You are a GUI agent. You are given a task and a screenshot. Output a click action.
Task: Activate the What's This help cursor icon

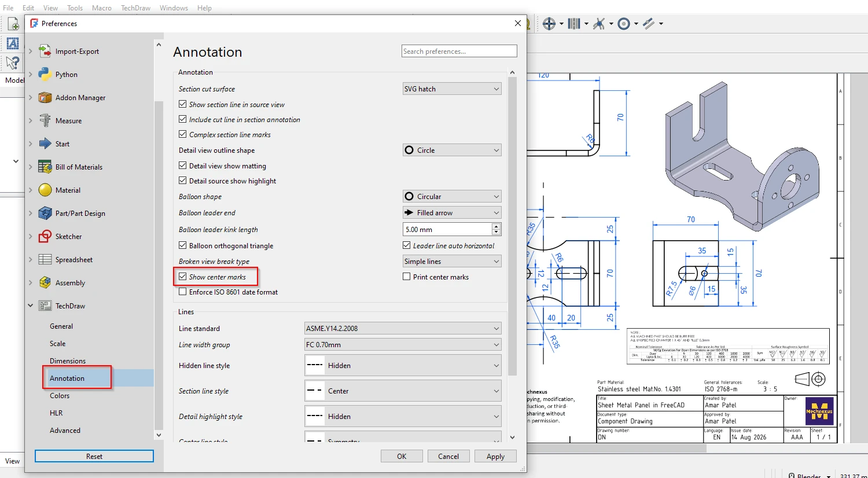pos(13,62)
